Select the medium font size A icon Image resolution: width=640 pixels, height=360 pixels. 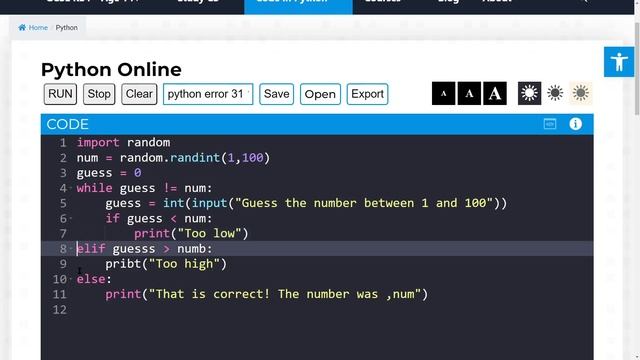pos(469,93)
